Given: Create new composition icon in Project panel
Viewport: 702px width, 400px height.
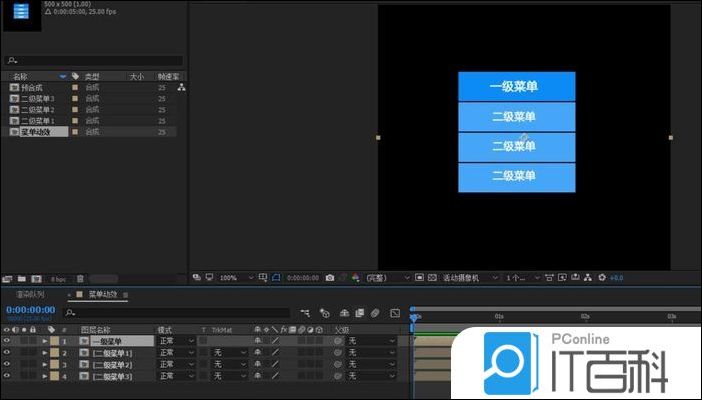Looking at the screenshot, I should pos(36,279).
